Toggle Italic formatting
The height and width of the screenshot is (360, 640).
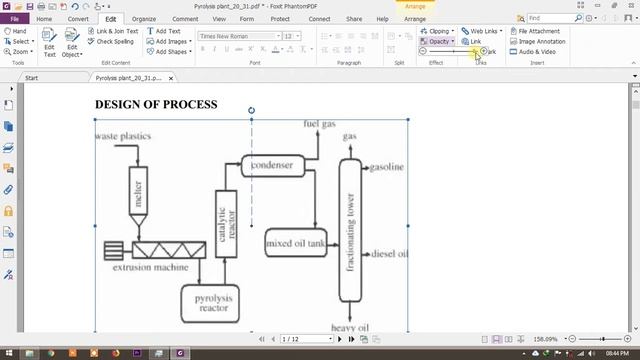tap(215, 49)
